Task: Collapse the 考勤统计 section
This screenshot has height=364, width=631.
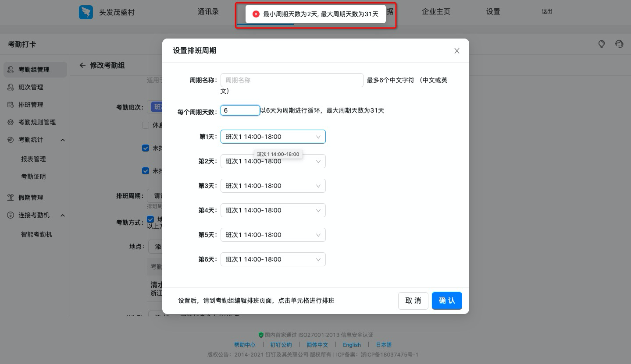Action: click(63, 140)
